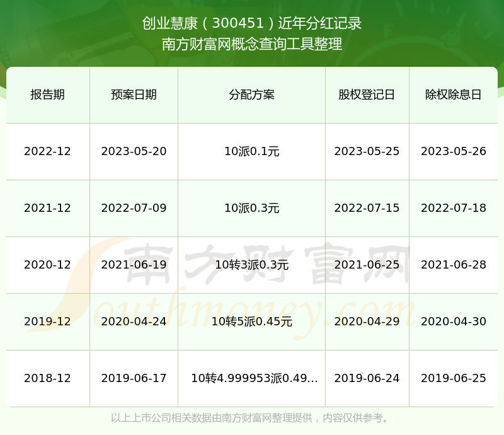Click the 除权除息日 column header
504x435 pixels.
pyautogui.click(x=453, y=95)
